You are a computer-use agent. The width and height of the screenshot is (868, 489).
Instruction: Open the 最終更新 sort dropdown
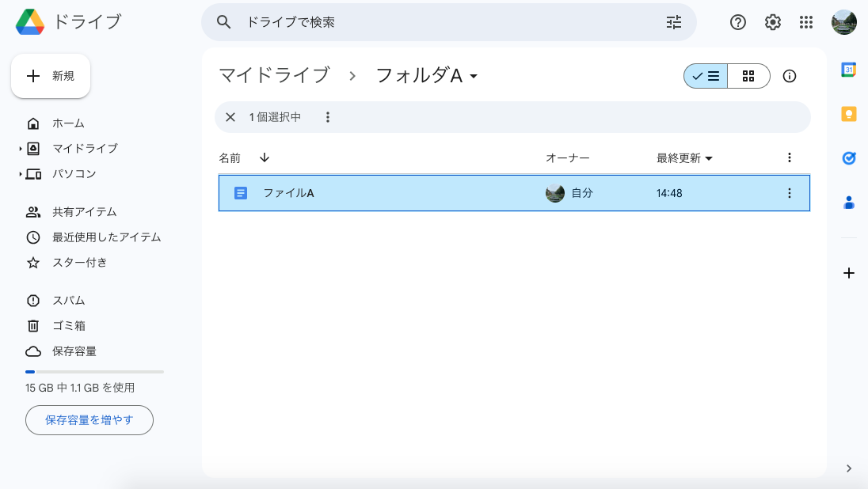coord(684,157)
